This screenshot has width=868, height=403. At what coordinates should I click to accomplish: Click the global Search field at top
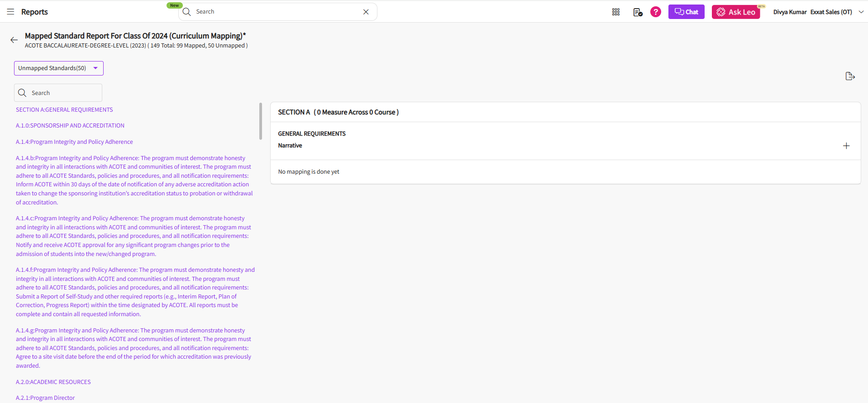pyautogui.click(x=276, y=12)
